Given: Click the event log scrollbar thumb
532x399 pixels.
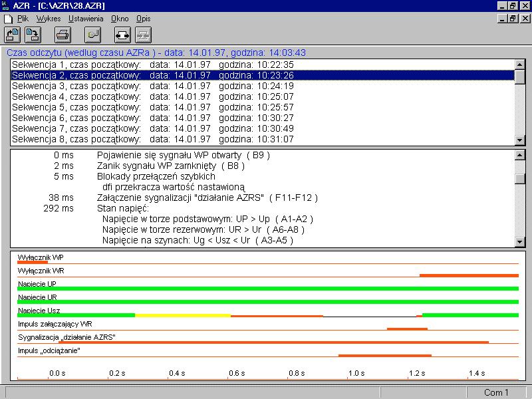Looking at the screenshot, I should point(520,179).
